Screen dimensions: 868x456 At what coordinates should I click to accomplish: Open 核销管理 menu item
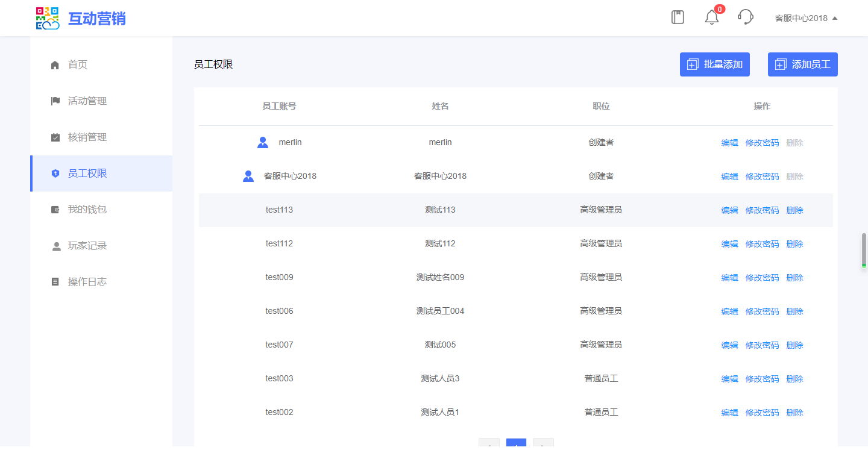coord(101,137)
